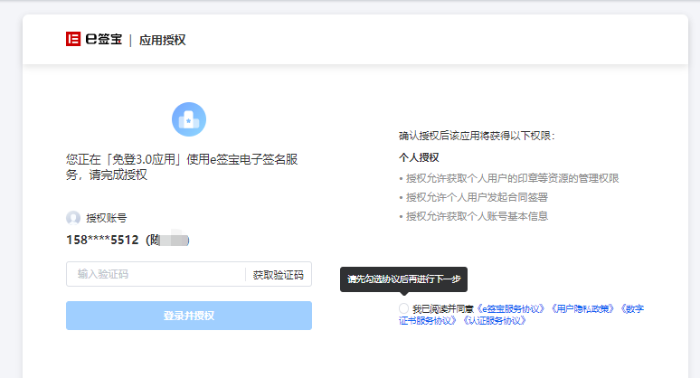This screenshot has width=700, height=378.
Task: Click the 应用授权 header title
Action: [162, 40]
